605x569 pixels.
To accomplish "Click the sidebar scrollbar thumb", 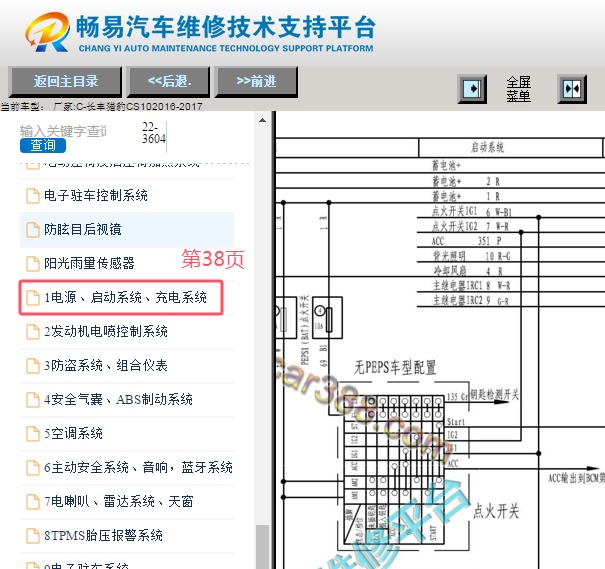I will click(262, 547).
